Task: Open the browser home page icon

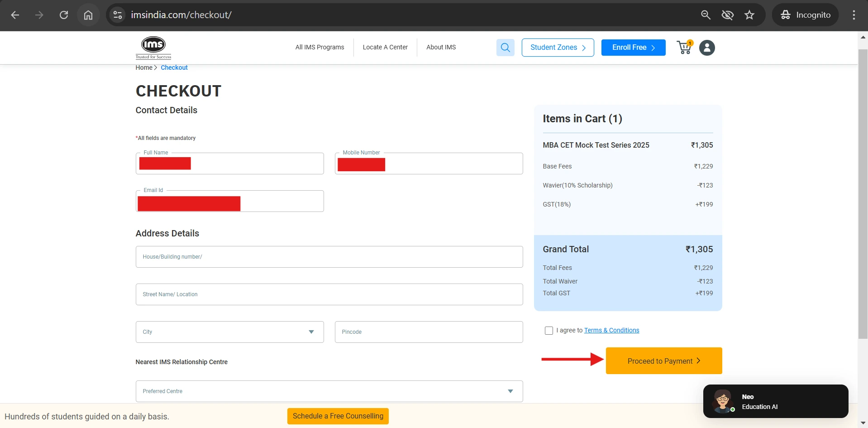Action: [88, 15]
